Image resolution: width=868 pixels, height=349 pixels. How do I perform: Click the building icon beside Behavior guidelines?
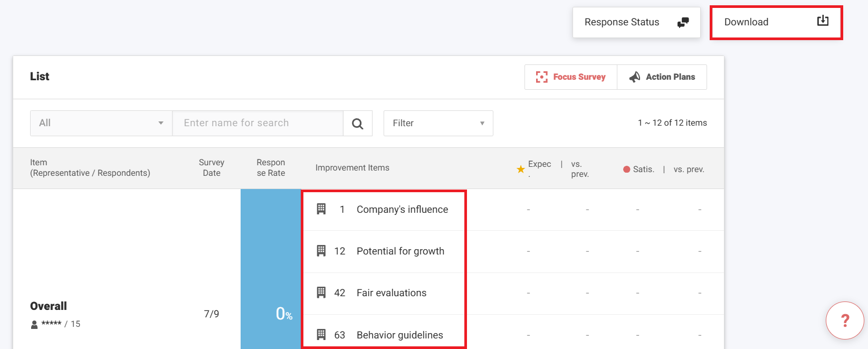pyautogui.click(x=321, y=335)
